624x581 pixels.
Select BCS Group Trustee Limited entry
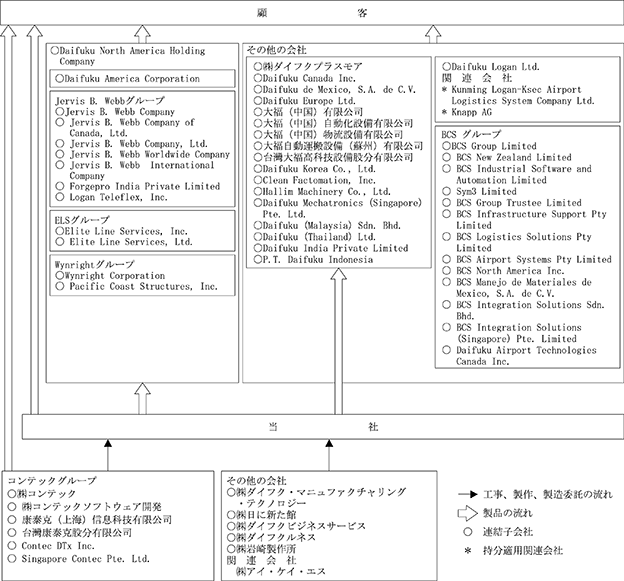pyautogui.click(x=512, y=203)
